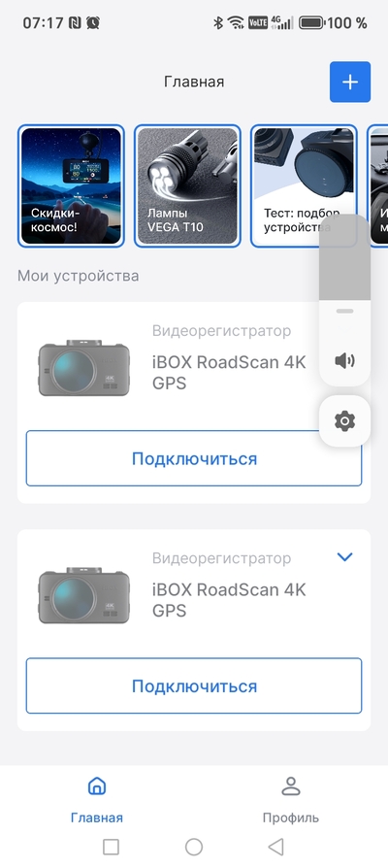Open the Скидки-космос promo story

[71, 186]
